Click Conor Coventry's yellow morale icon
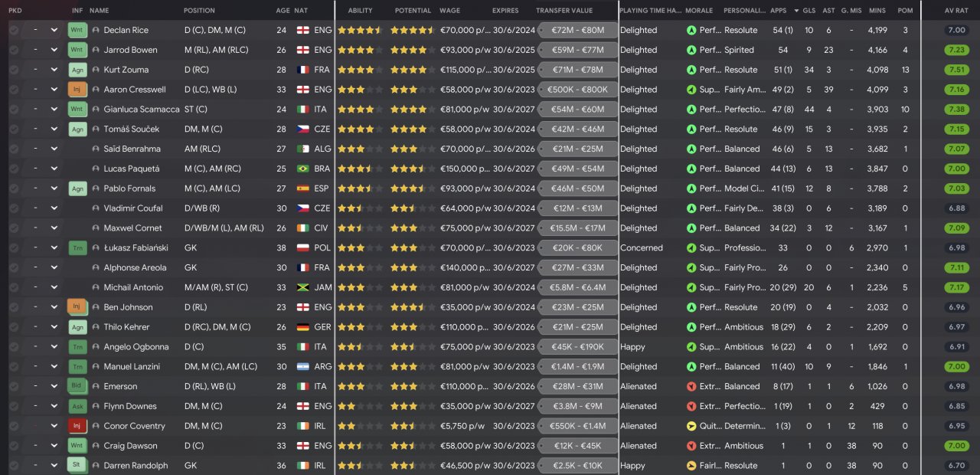This screenshot has height=475, width=980. pos(691,426)
